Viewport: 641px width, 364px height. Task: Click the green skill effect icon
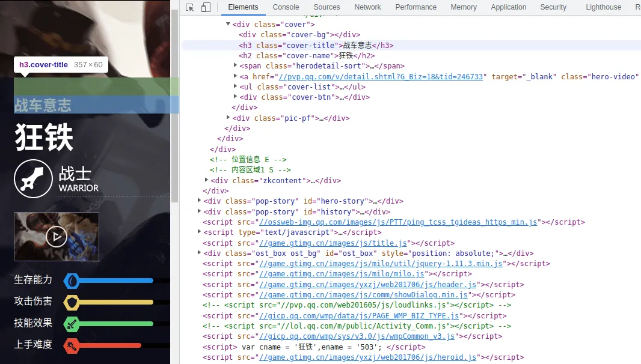pos(72,324)
